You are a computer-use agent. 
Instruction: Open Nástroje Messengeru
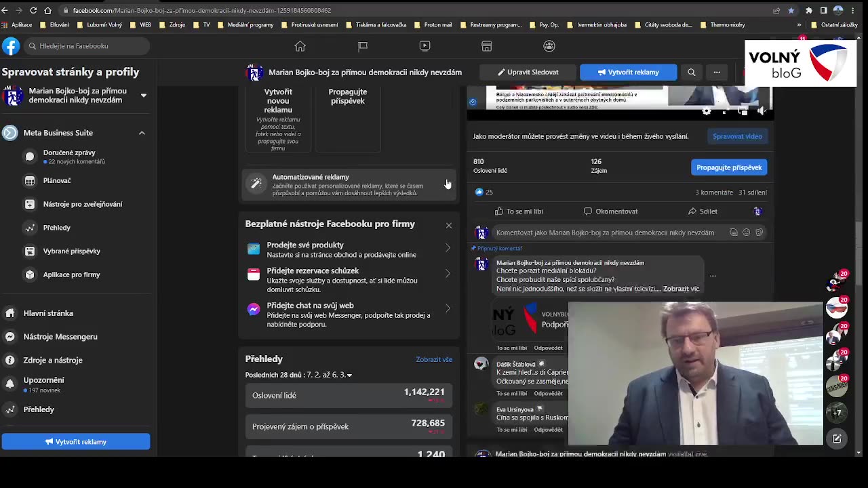75,336
